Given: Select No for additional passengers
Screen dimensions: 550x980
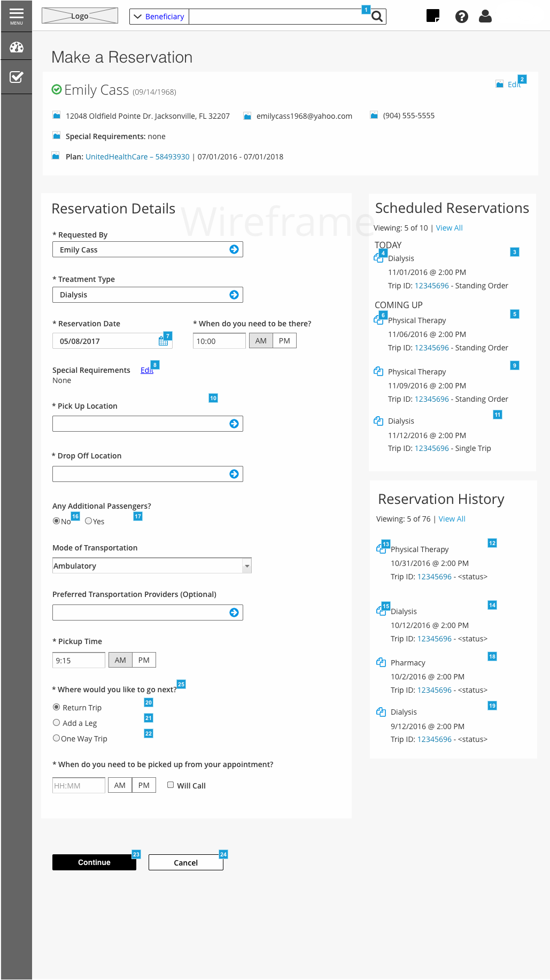Looking at the screenshot, I should [56, 521].
